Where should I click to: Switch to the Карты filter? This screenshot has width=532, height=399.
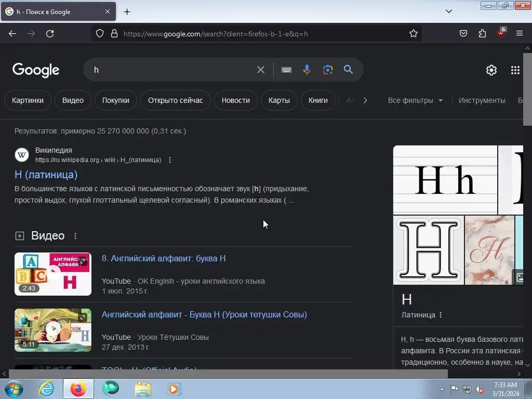pos(279,100)
